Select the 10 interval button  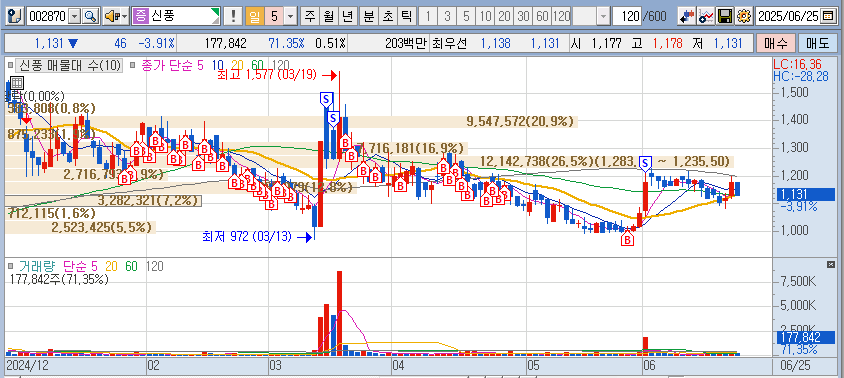[x=485, y=16]
